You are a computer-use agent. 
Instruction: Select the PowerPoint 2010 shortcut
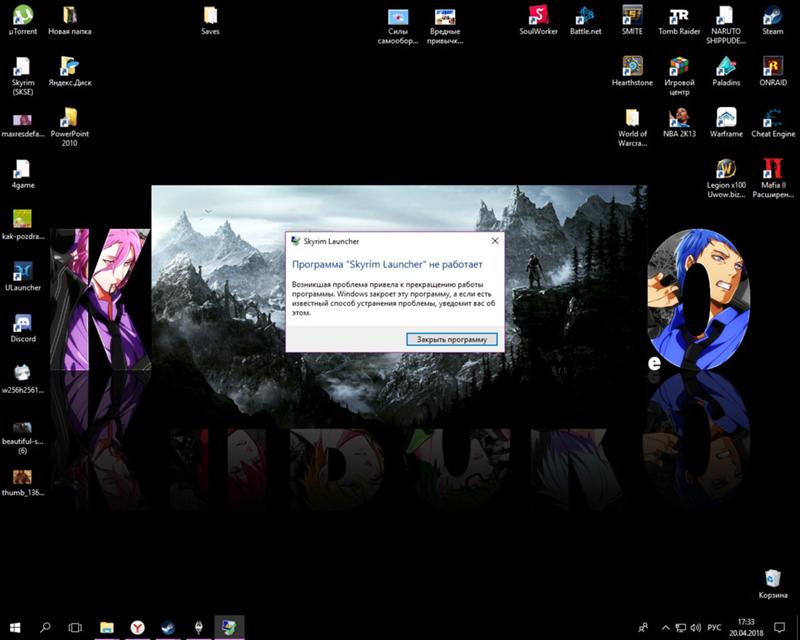click(x=69, y=128)
